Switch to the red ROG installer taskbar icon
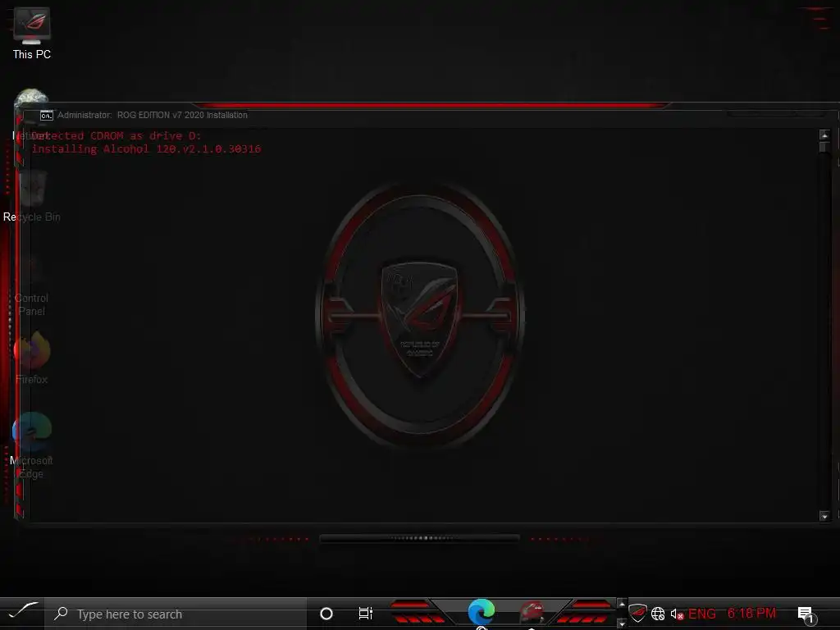The height and width of the screenshot is (630, 840). (x=532, y=612)
